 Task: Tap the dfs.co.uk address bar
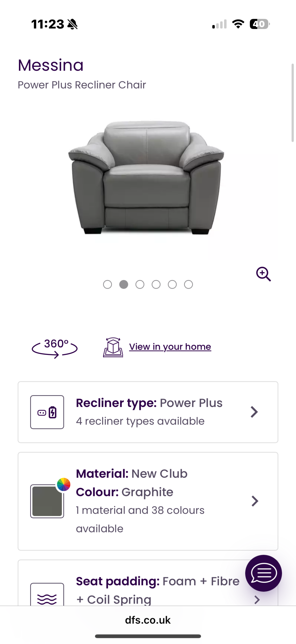pos(148,620)
